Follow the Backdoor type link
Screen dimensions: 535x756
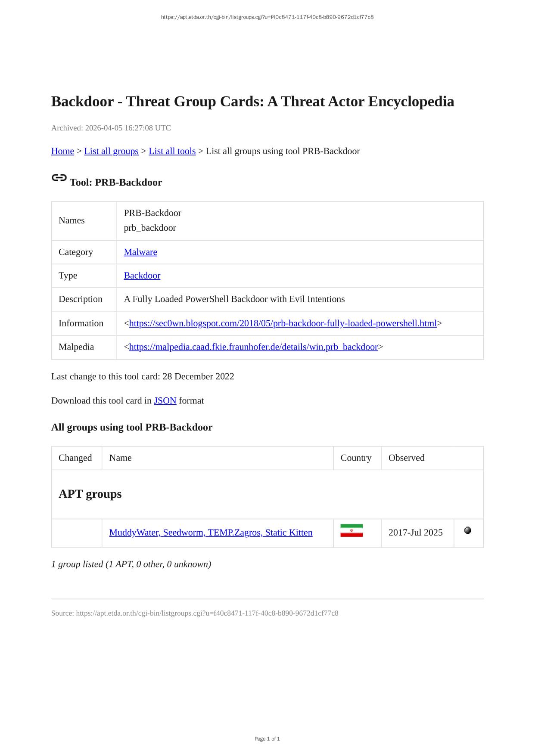point(142,276)
